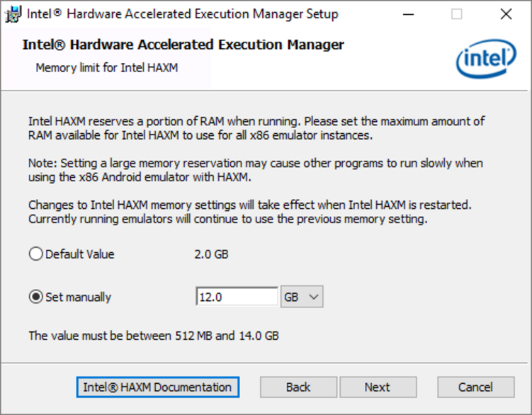Click the 2.0 GB default value text
Image resolution: width=532 pixels, height=415 pixels.
pos(211,254)
